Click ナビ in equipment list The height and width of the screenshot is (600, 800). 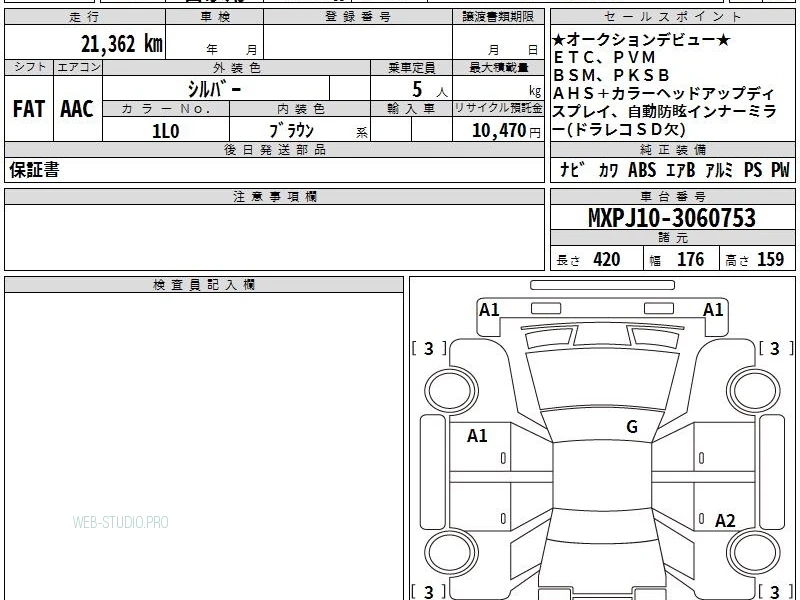point(572,170)
